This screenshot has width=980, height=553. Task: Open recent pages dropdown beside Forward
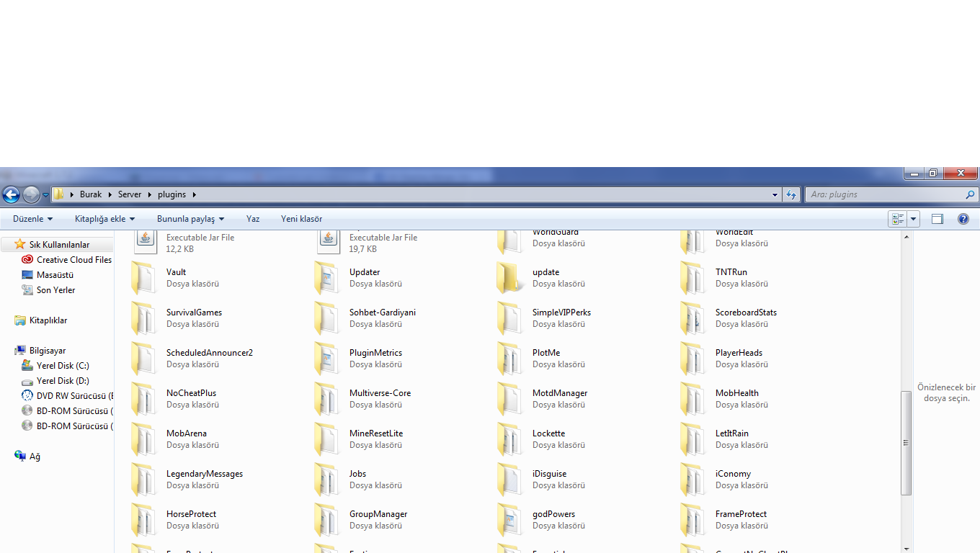tap(45, 194)
